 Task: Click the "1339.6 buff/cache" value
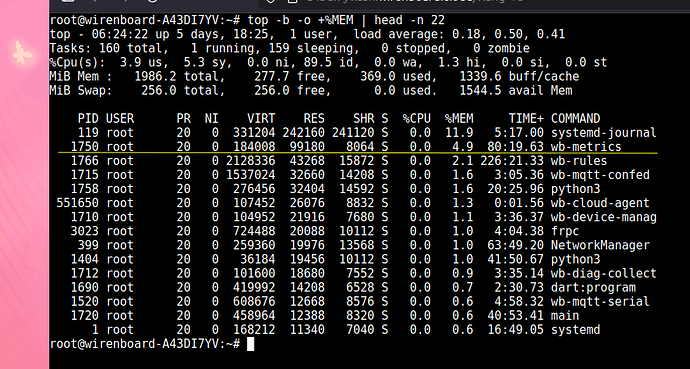pos(519,77)
